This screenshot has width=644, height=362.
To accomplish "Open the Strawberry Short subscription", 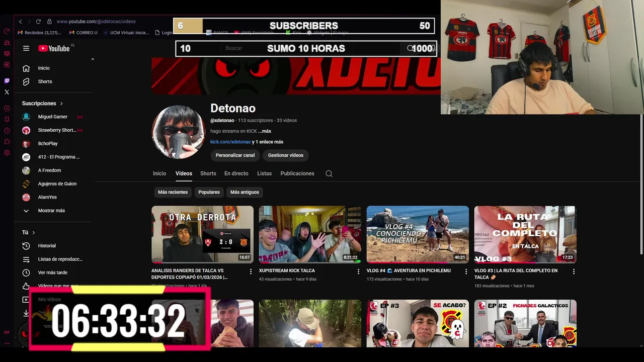I will tap(53, 130).
